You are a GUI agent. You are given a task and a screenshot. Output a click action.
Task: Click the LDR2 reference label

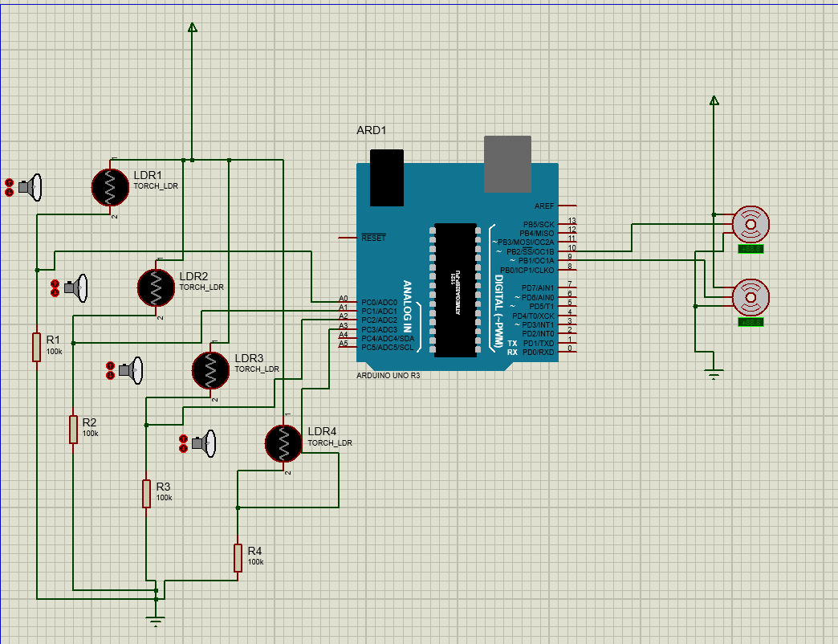pyautogui.click(x=193, y=276)
